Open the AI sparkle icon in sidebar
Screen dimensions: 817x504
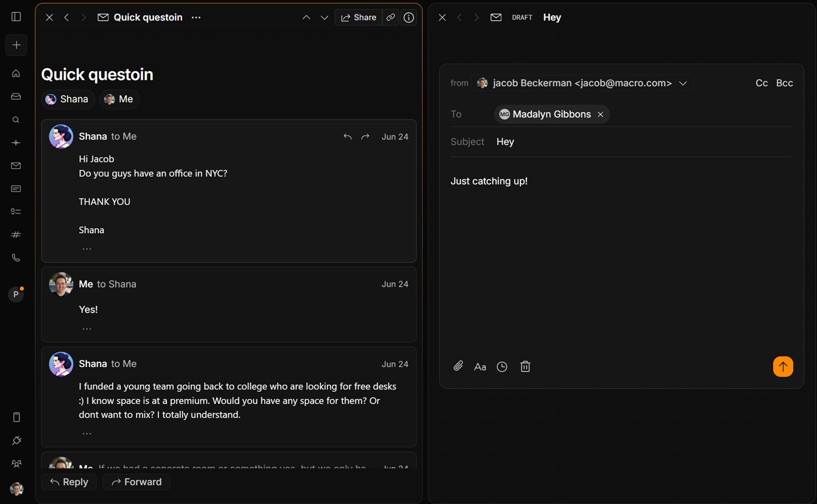16,143
